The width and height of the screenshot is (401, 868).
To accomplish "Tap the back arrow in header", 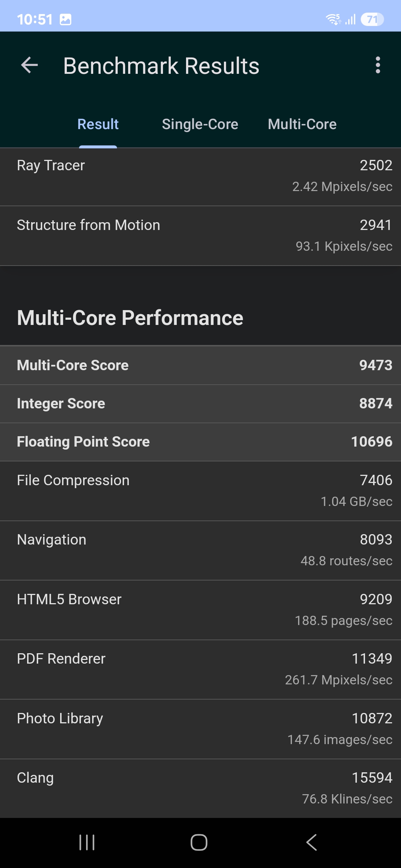I will (30, 66).
